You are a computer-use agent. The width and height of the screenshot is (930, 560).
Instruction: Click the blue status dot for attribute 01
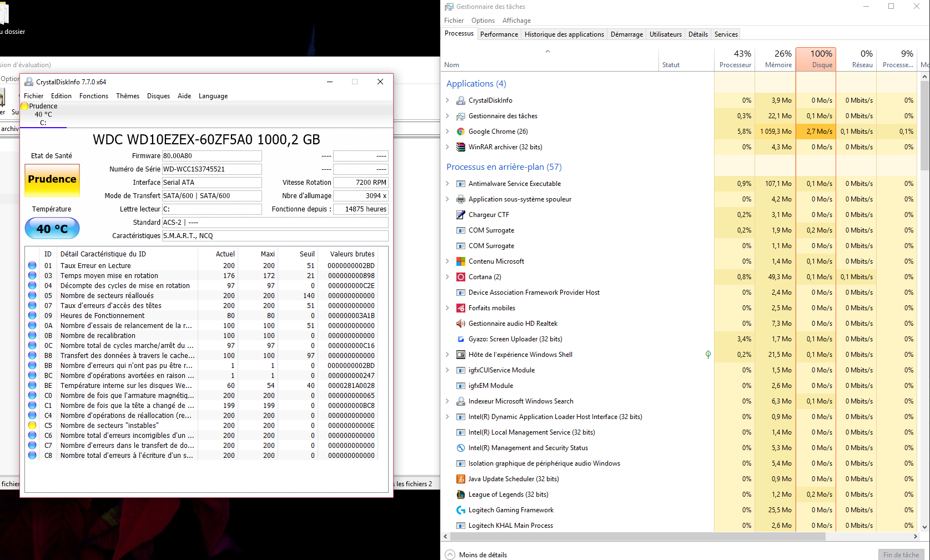tap(32, 266)
